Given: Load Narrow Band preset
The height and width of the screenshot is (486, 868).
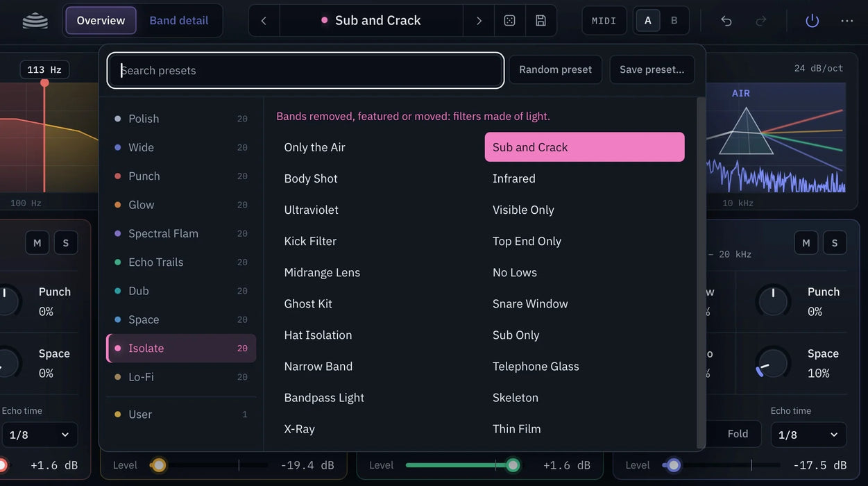Looking at the screenshot, I should tap(376, 366).
